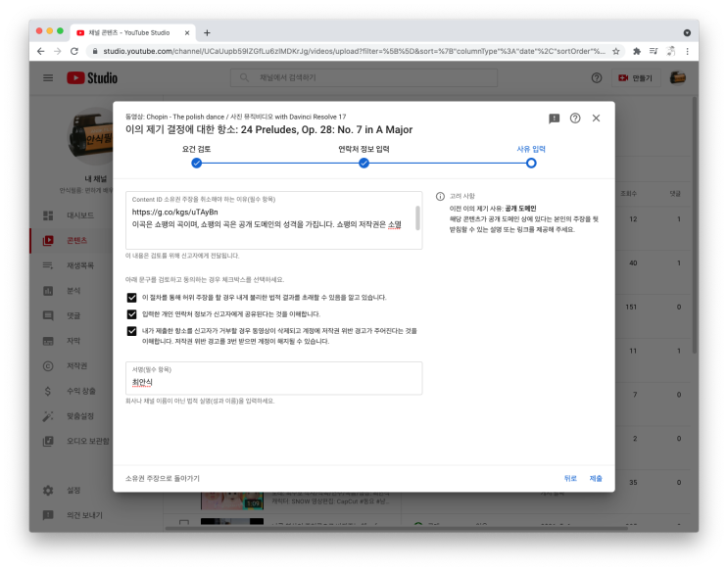The width and height of the screenshot is (728, 571).
Task: Click the 뒤로 back button
Action: pyautogui.click(x=570, y=478)
